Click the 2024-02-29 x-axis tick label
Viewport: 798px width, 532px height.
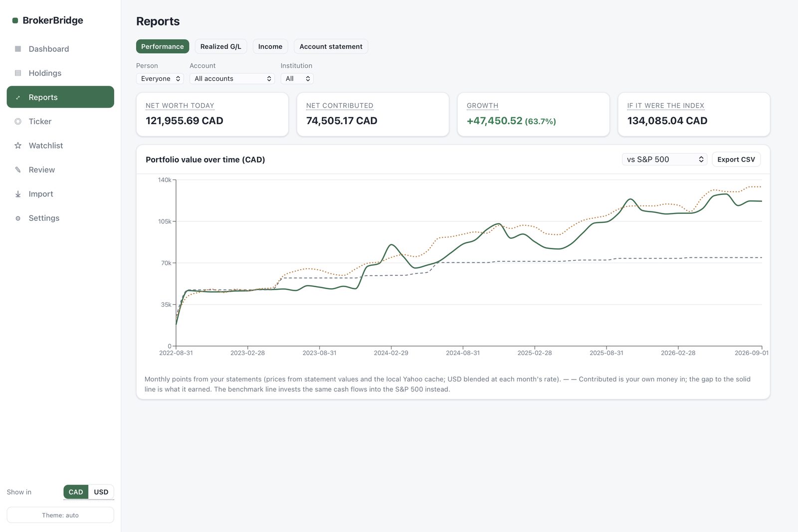click(x=391, y=353)
